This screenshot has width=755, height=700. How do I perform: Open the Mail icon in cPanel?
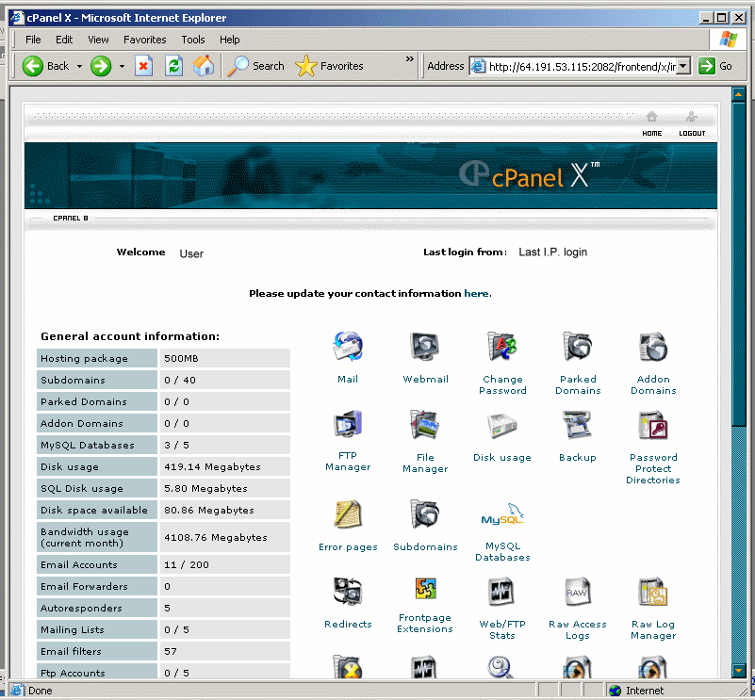(x=347, y=348)
